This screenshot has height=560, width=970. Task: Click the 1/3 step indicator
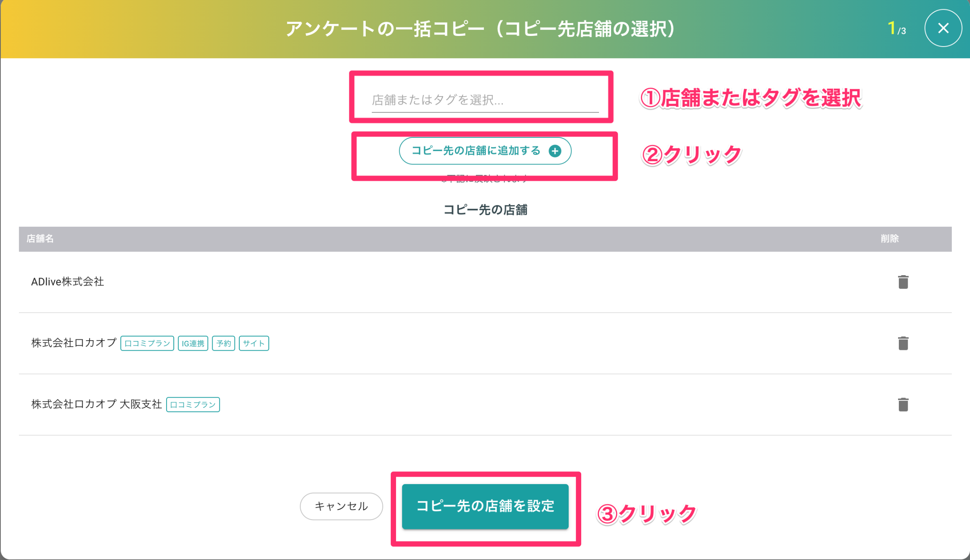(896, 29)
